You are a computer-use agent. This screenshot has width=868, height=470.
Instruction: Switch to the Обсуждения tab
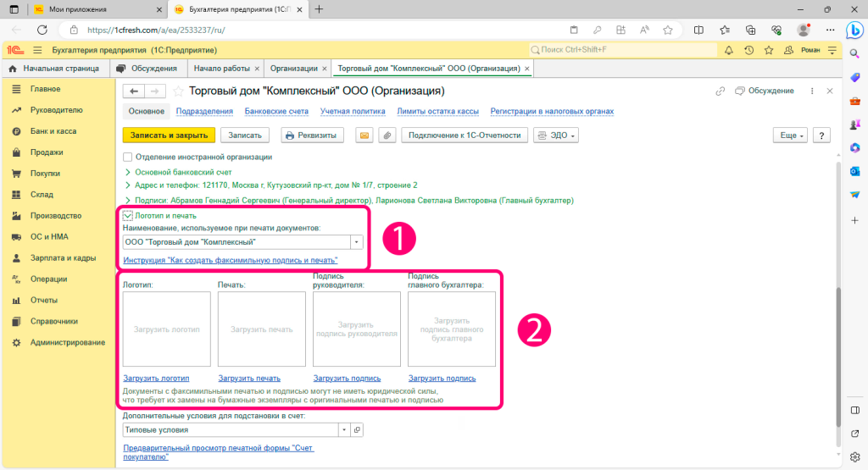pyautogui.click(x=147, y=69)
